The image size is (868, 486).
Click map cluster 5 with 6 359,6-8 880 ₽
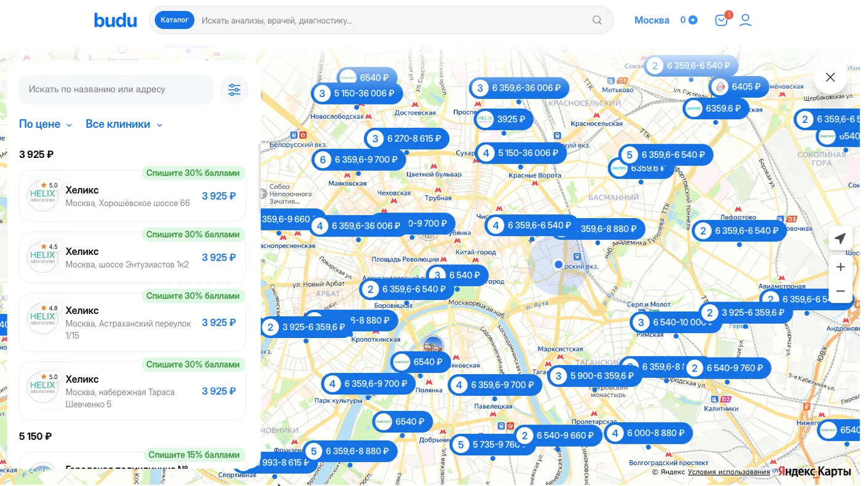point(350,452)
